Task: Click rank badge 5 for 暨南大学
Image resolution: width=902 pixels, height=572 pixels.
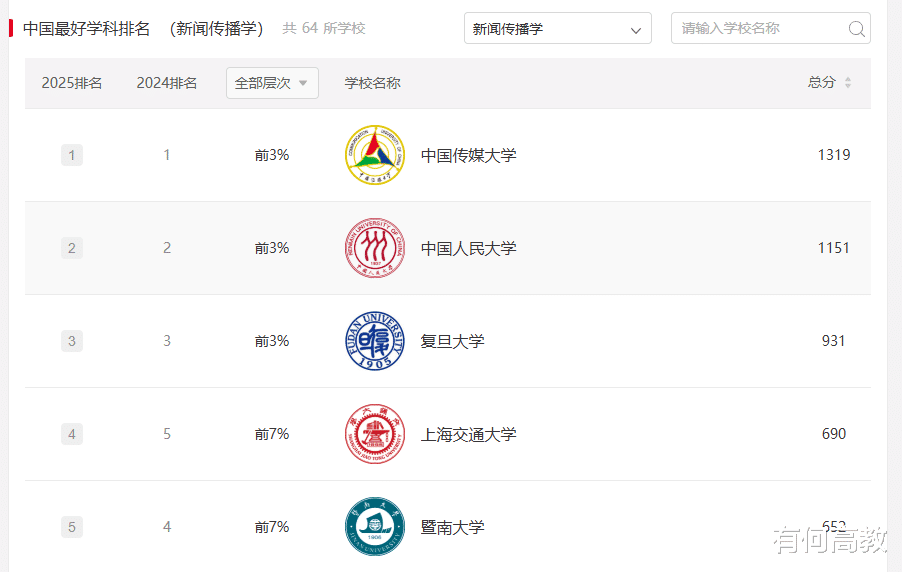Action: tap(72, 527)
